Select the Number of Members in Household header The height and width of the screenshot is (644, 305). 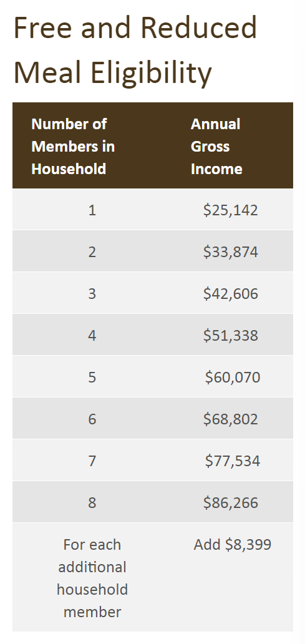click(73, 146)
